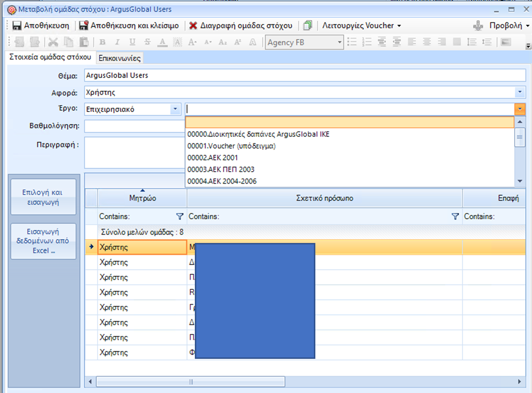The height and width of the screenshot is (393, 532).
Task: Click the dropdown list scrollbar thumb
Action: pyautogui.click(x=520, y=137)
